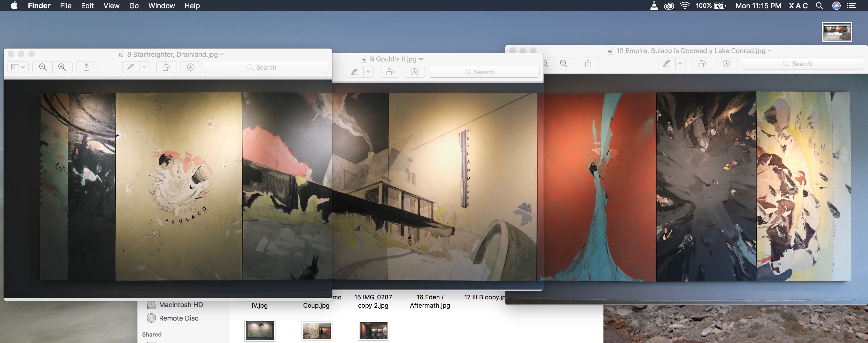Viewport: 868px width, 343px height.
Task: Share the Starfreighter, Drainland image
Action: click(87, 67)
